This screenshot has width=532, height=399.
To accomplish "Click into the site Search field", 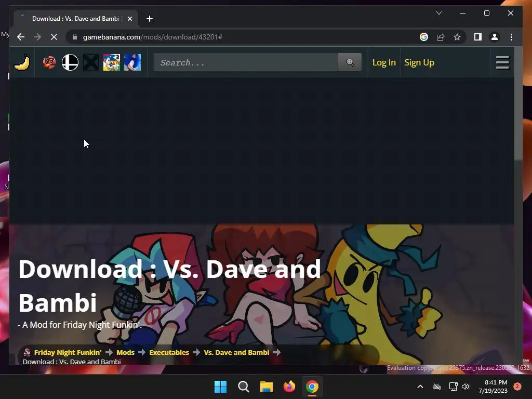I will pos(246,62).
